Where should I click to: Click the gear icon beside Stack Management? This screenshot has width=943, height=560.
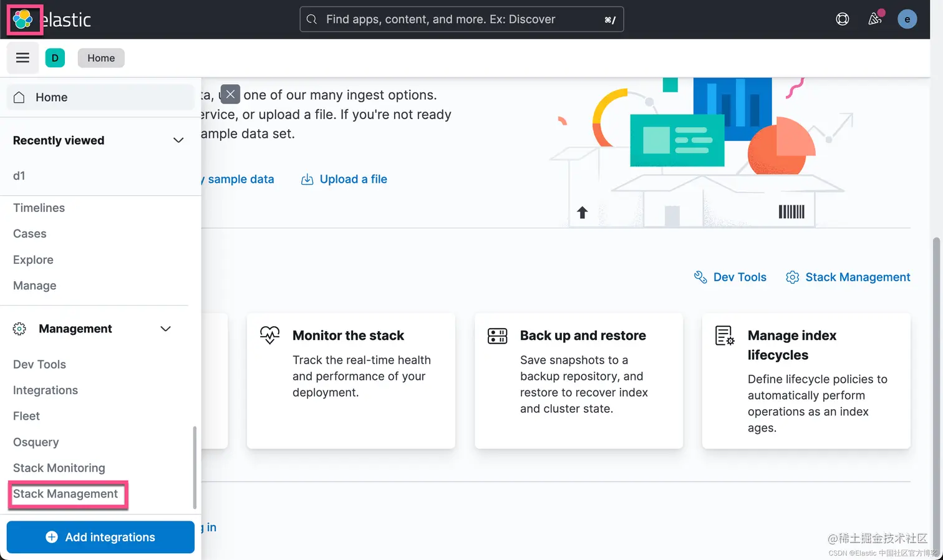point(792,277)
